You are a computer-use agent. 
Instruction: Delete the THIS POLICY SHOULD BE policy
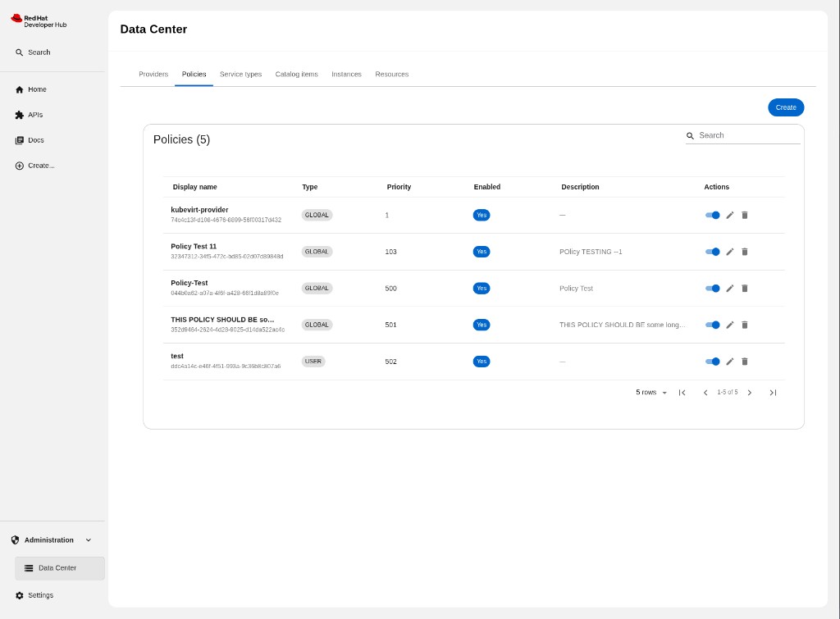pyautogui.click(x=745, y=325)
